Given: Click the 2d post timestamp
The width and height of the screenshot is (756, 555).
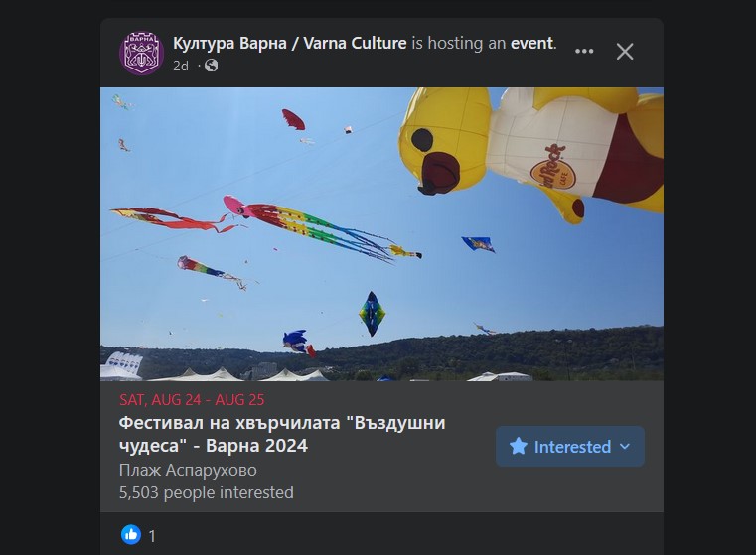Looking at the screenshot, I should [x=181, y=66].
